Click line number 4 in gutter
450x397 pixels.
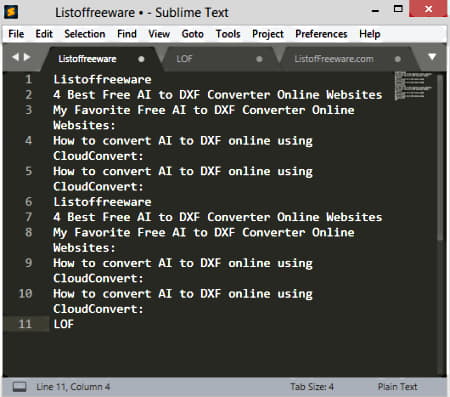(29, 140)
